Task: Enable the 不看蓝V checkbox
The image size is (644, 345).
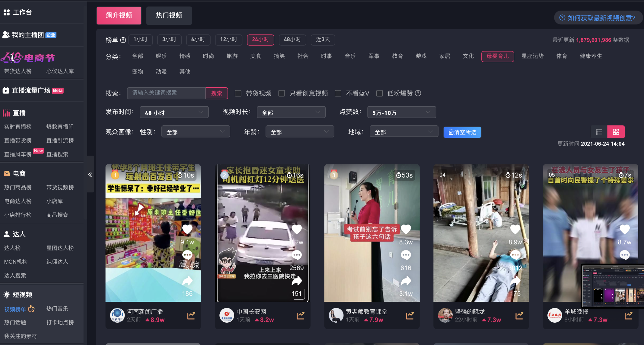Action: 338,93
